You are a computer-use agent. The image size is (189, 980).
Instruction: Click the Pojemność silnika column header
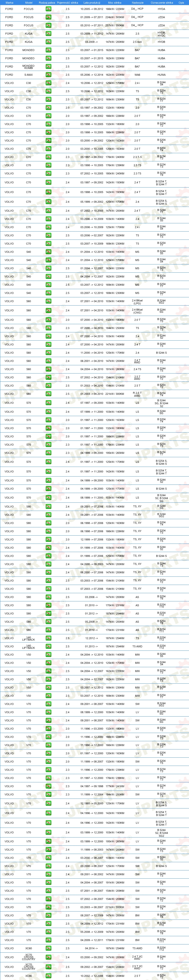67,2
